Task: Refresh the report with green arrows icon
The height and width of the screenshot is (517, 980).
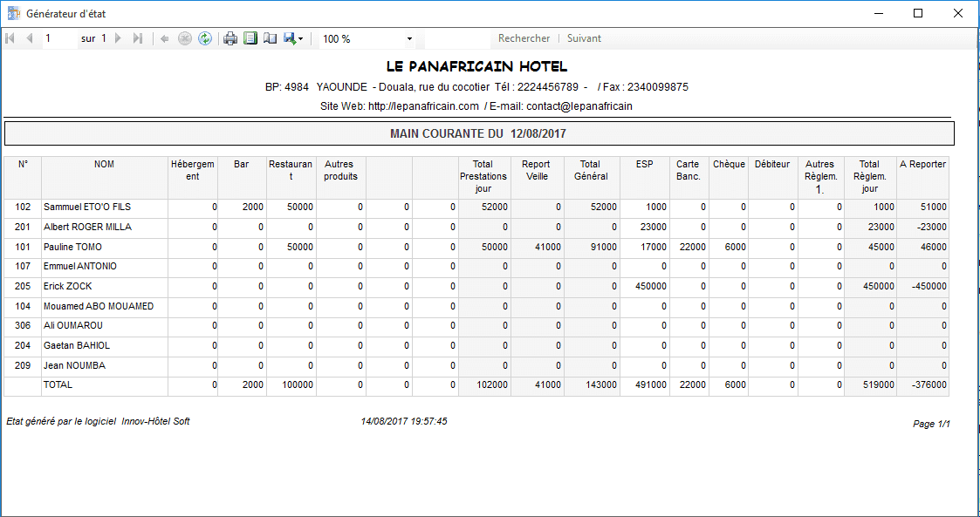Action: click(x=205, y=38)
